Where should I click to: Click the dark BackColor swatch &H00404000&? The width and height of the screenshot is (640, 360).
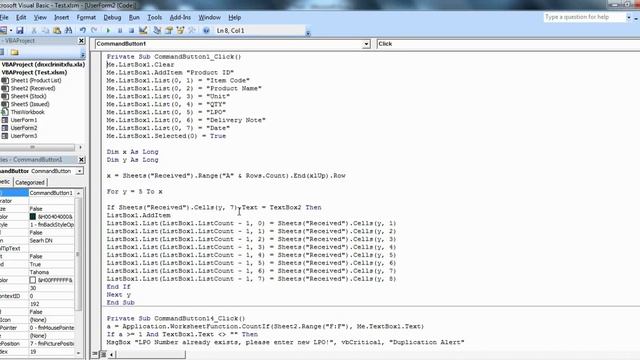(x=33, y=217)
